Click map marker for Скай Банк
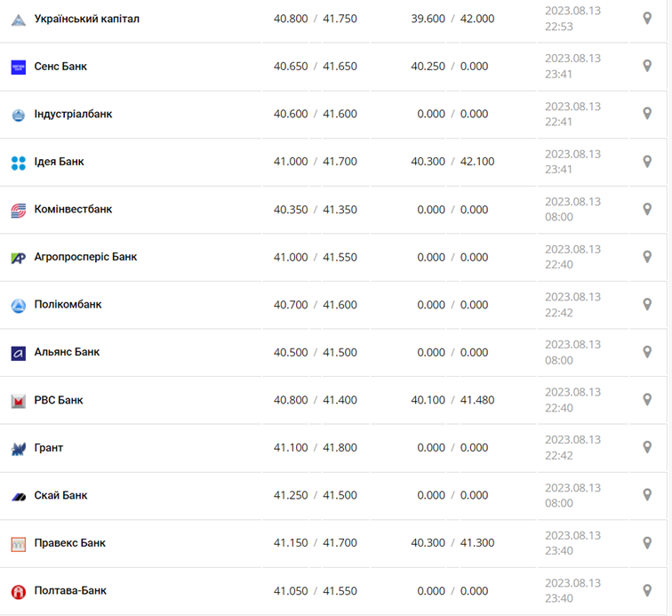672x616 pixels. 647,495
